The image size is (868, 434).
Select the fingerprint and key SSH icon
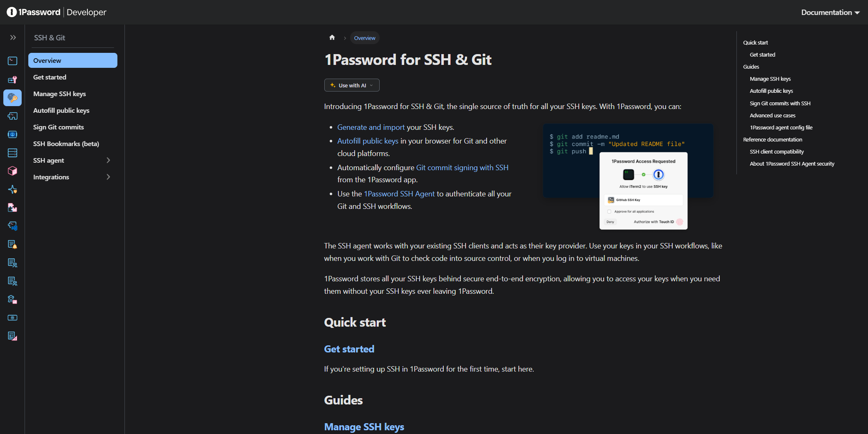(x=12, y=98)
